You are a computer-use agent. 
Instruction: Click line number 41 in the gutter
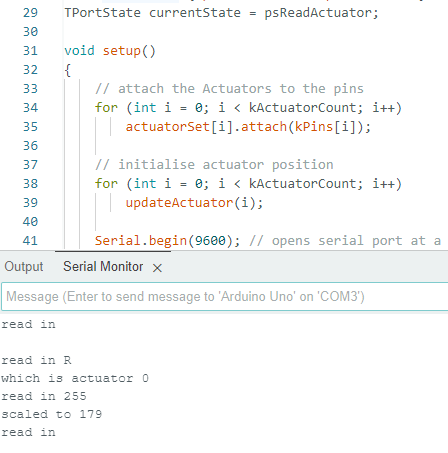click(x=30, y=241)
